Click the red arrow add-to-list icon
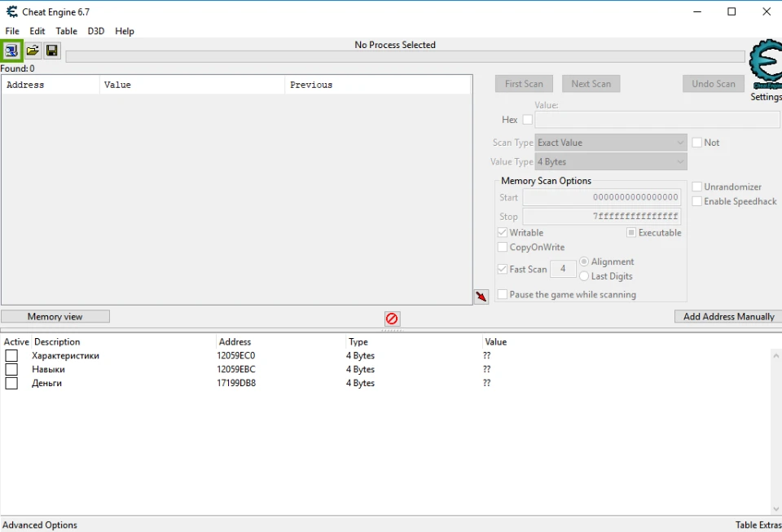782x532 pixels. (x=481, y=297)
